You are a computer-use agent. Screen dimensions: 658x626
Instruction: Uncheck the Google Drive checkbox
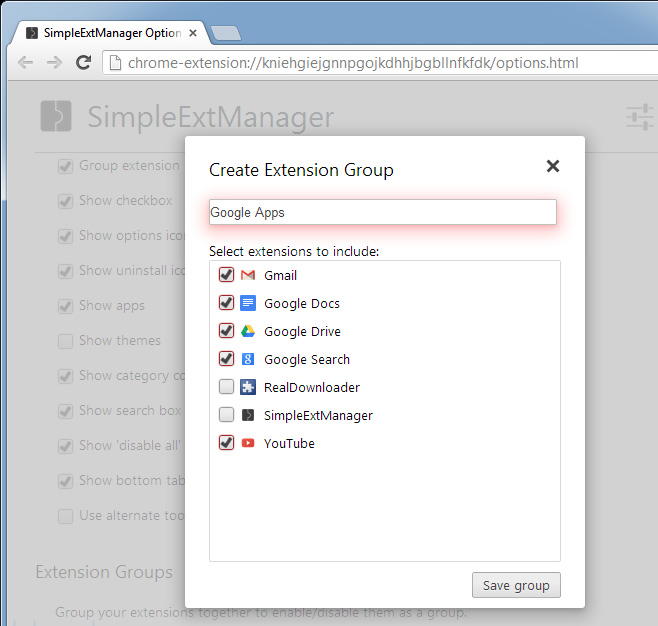pyautogui.click(x=226, y=331)
